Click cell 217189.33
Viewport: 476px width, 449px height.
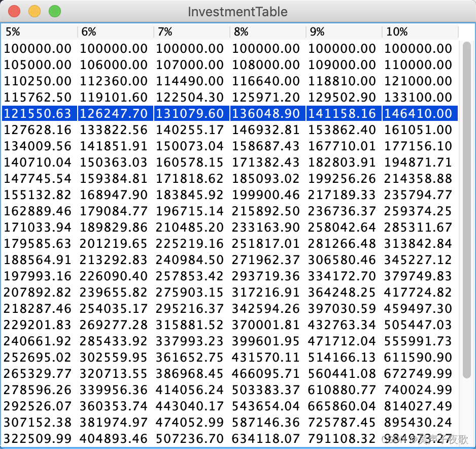pyautogui.click(x=344, y=195)
